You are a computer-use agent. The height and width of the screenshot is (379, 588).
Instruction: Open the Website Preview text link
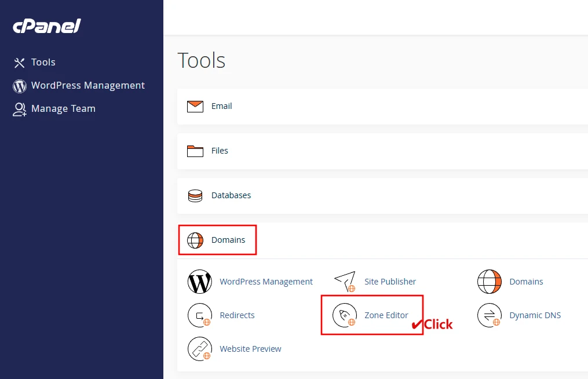[x=250, y=349]
